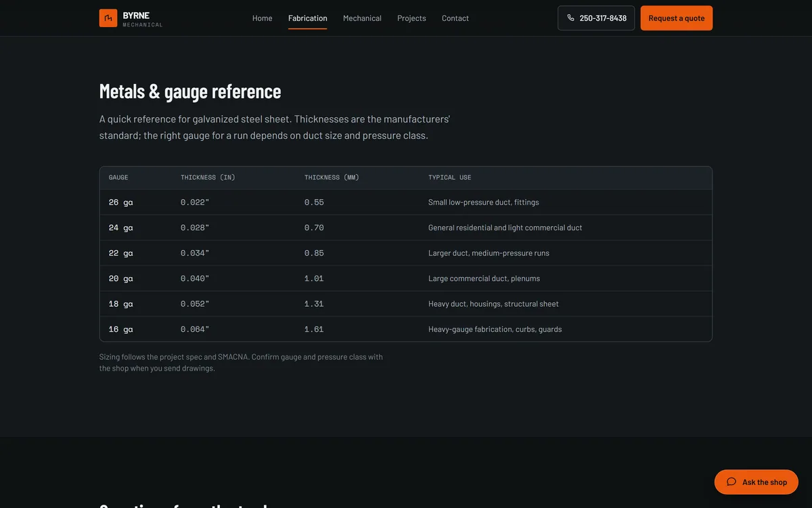
Task: Click the 1.01 millimeter value
Action: (x=314, y=278)
